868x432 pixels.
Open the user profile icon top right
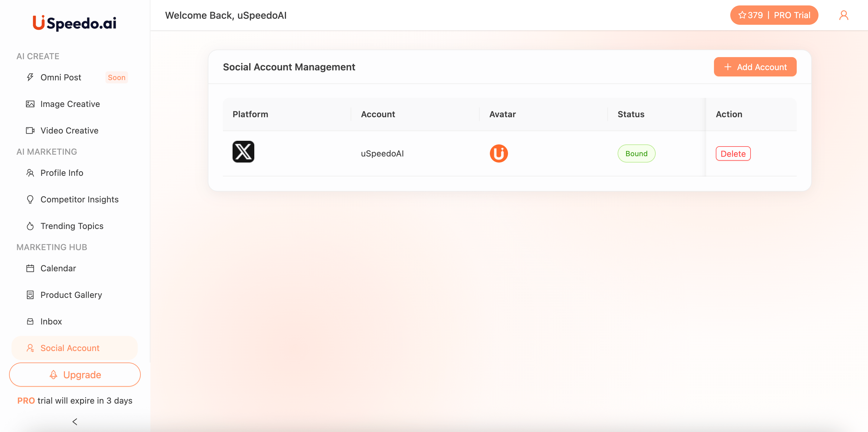coord(844,15)
